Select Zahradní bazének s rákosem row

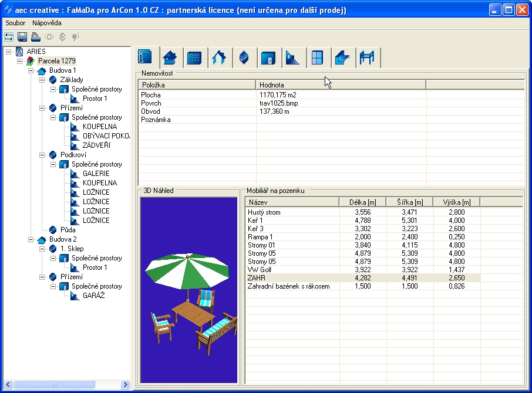click(363, 286)
